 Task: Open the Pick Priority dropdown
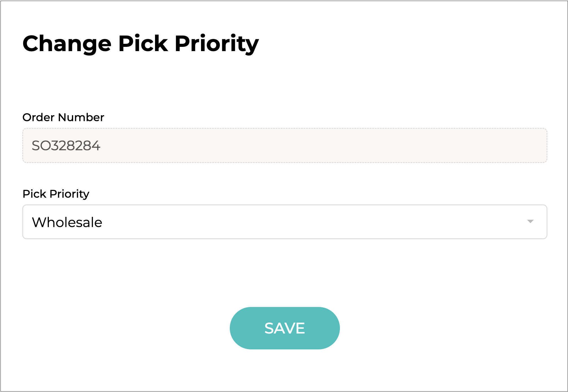(285, 222)
